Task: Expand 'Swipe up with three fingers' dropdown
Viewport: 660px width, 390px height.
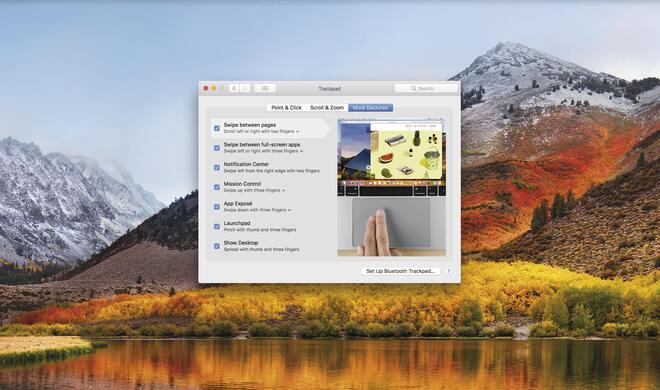Action: 255,190
